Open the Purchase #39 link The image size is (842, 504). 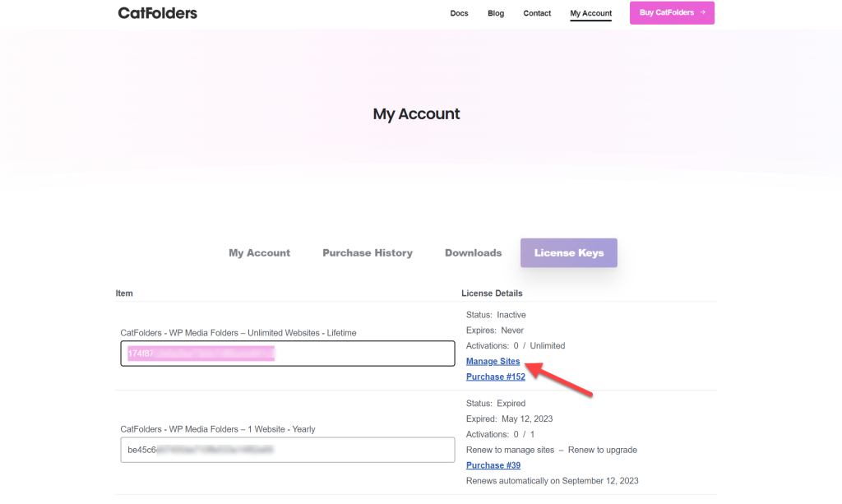pos(493,465)
